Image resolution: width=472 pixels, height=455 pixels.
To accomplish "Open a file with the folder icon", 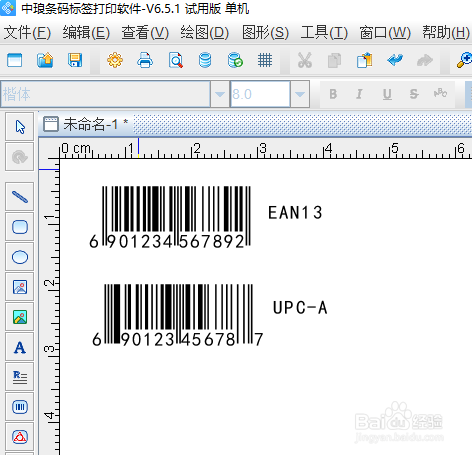I will point(45,60).
